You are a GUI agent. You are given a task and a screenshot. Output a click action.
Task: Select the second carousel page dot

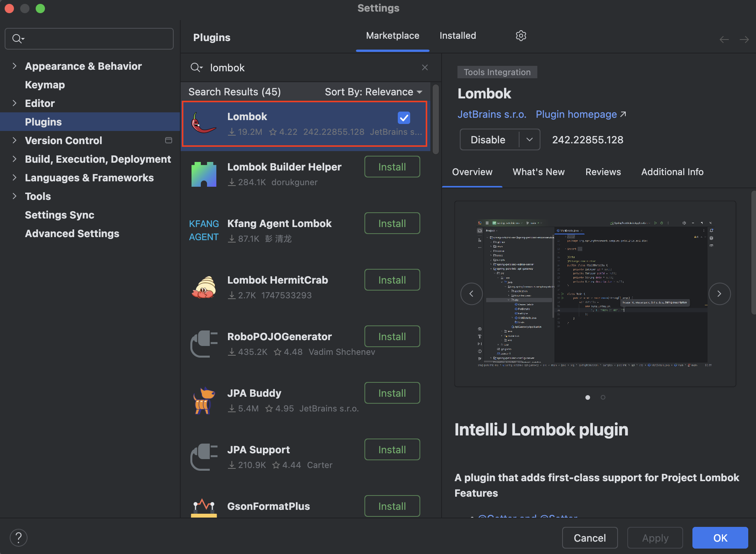point(603,397)
